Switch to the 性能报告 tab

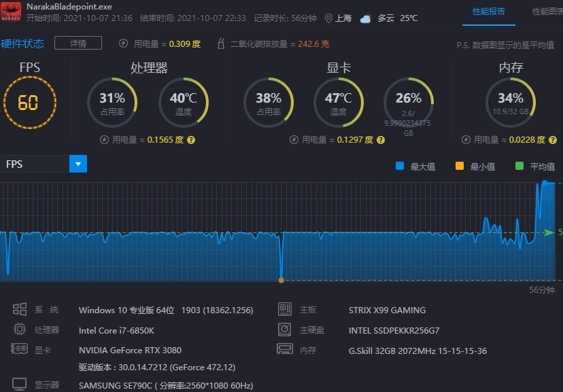tap(488, 12)
